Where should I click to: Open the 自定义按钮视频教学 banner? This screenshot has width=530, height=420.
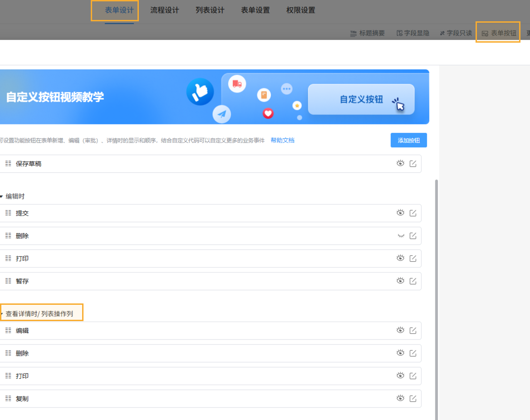(214, 97)
